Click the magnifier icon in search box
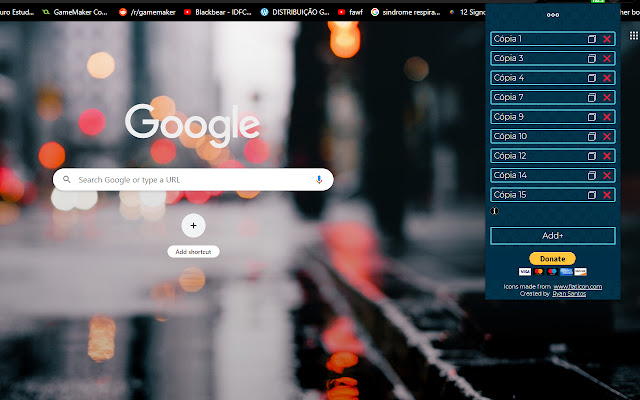The height and width of the screenshot is (400, 640). click(x=67, y=179)
